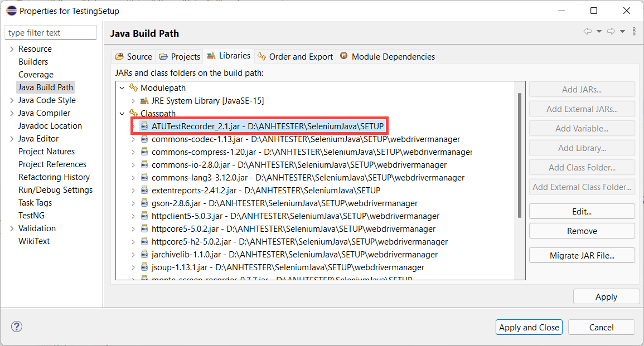This screenshot has height=346, width=644.
Task: Click the httpcore5-h2-5.0.2.jar file icon
Action: 144,241
